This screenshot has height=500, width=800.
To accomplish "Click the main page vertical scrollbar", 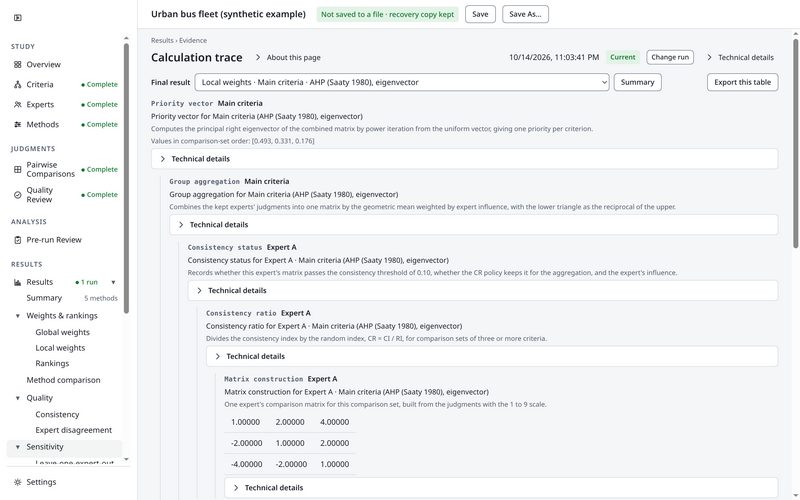I will tap(796, 143).
